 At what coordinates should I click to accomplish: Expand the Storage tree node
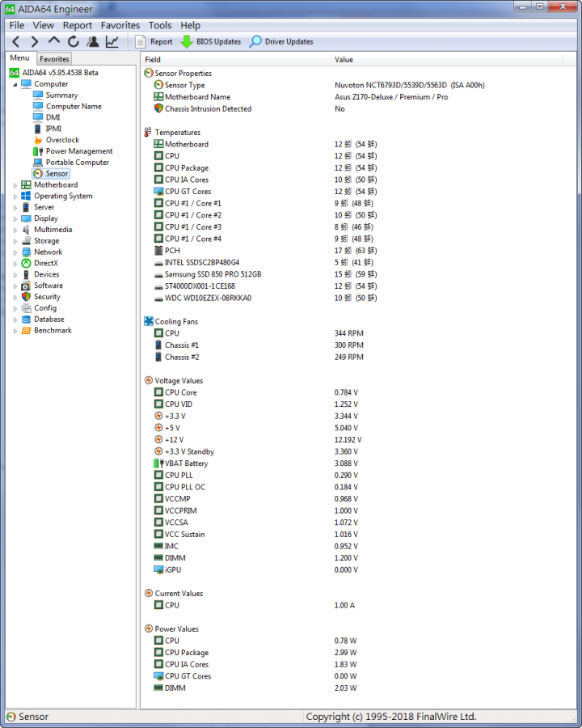15,241
